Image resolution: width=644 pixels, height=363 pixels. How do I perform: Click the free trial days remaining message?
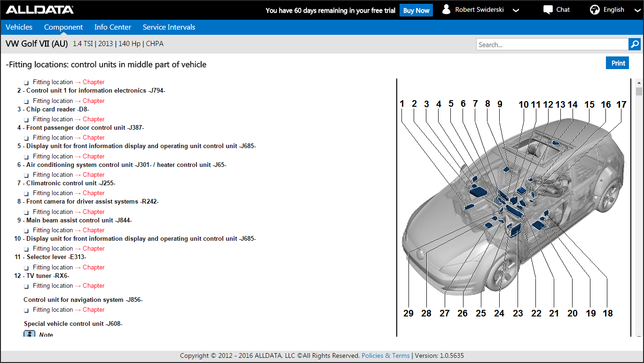330,10
